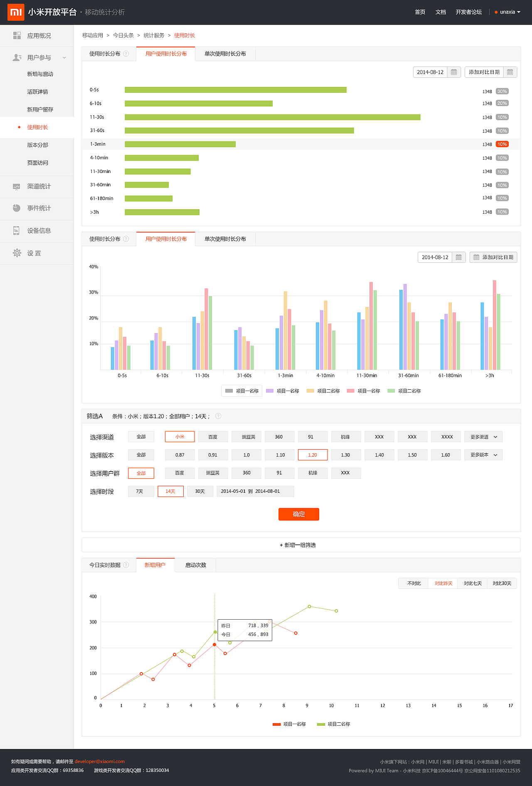Click the 渠道统计 chart icon
Screen dimensions: 532x786
coord(17,187)
